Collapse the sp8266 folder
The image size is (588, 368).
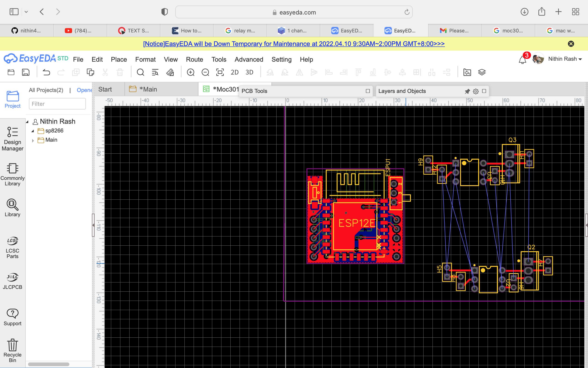[x=33, y=131]
